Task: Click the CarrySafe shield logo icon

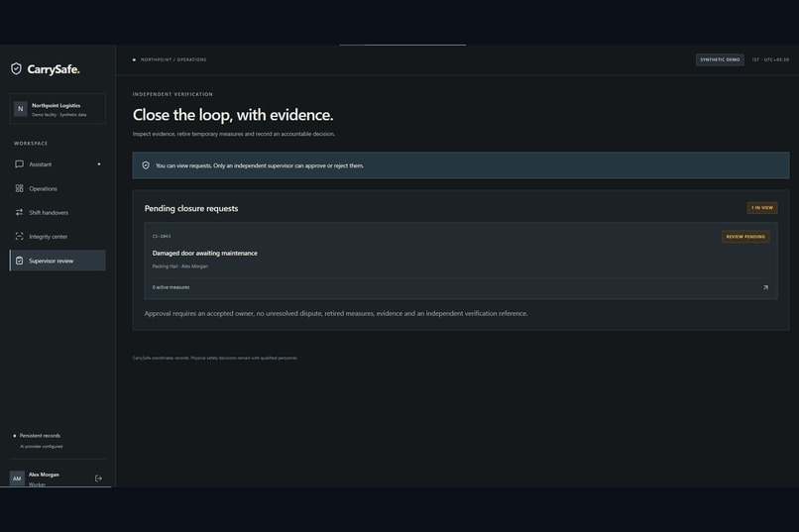Action: click(16, 68)
